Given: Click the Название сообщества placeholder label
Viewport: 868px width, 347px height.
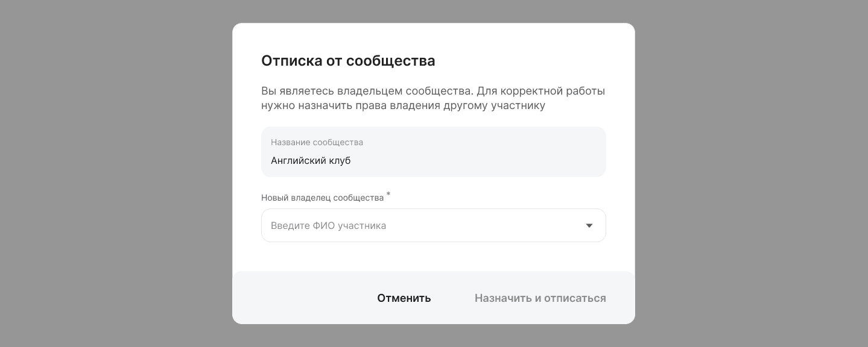Looking at the screenshot, I should 317,142.
